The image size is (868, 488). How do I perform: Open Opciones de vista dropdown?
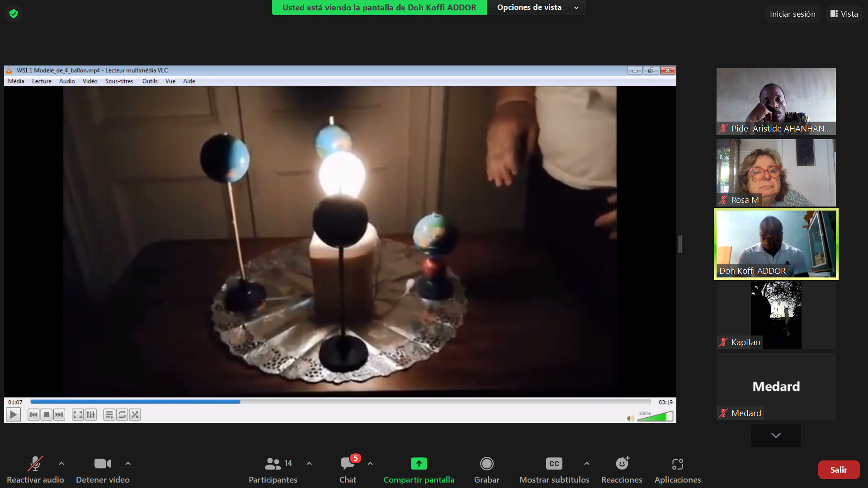(x=537, y=7)
